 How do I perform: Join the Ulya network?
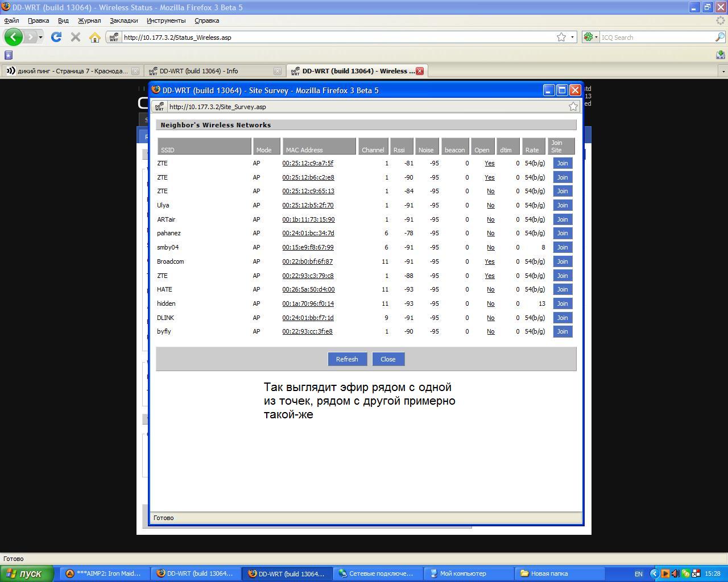pos(562,205)
